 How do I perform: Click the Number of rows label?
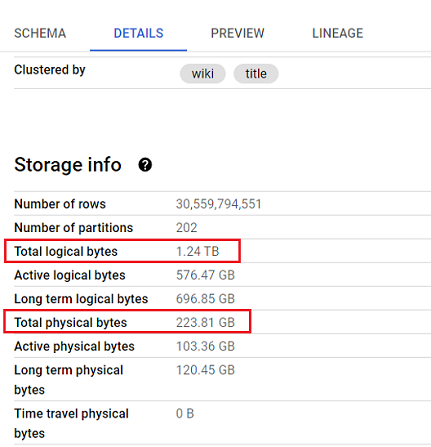[x=60, y=204]
